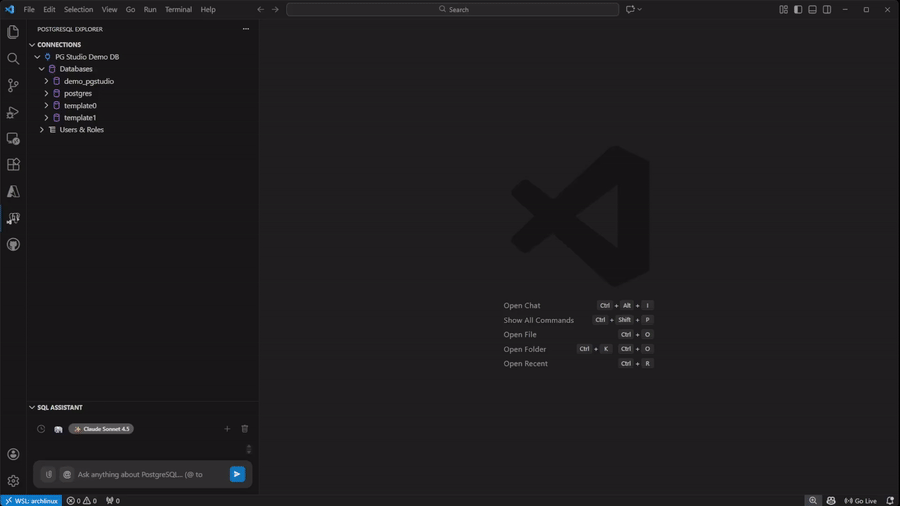The width and height of the screenshot is (900, 506).
Task: Insert a mention with the @ icon
Action: (67, 474)
